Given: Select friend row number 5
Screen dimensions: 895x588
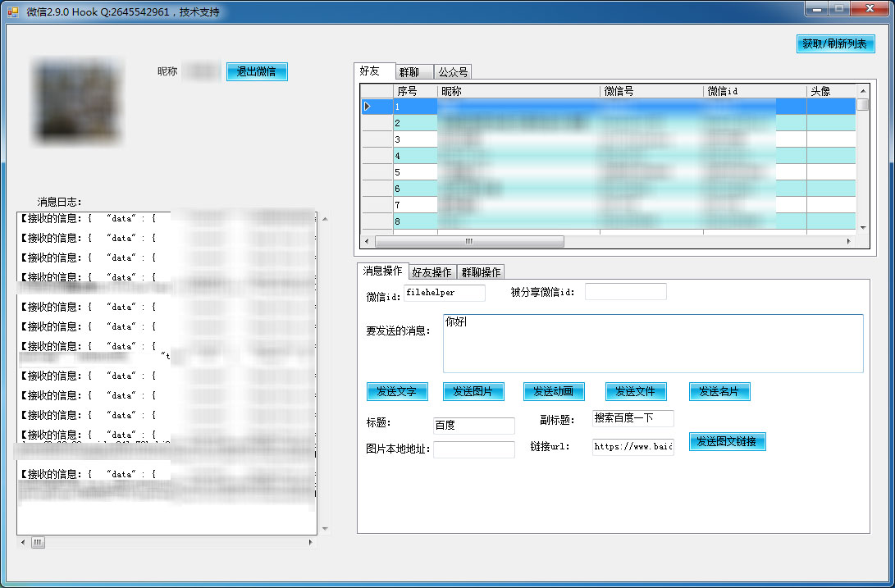Looking at the screenshot, I should (609, 172).
